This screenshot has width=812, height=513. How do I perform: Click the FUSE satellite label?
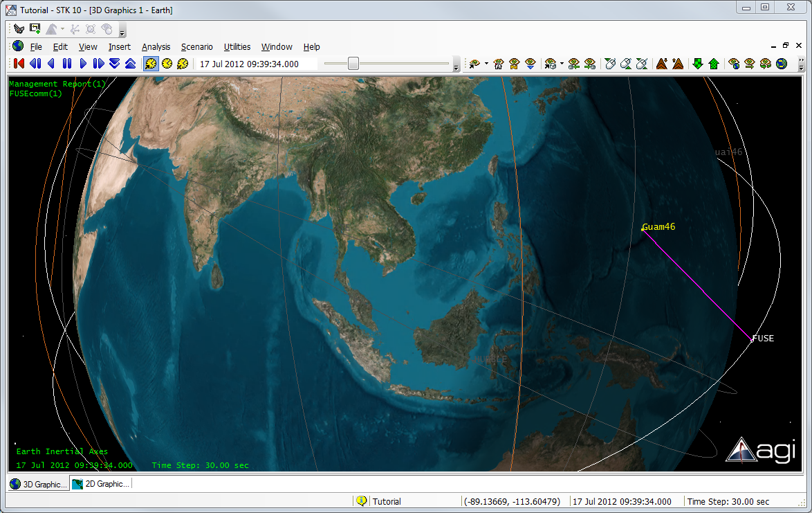763,339
